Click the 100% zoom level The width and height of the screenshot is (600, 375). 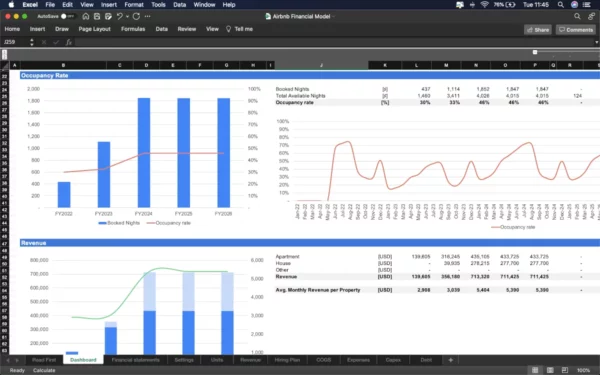click(584, 370)
